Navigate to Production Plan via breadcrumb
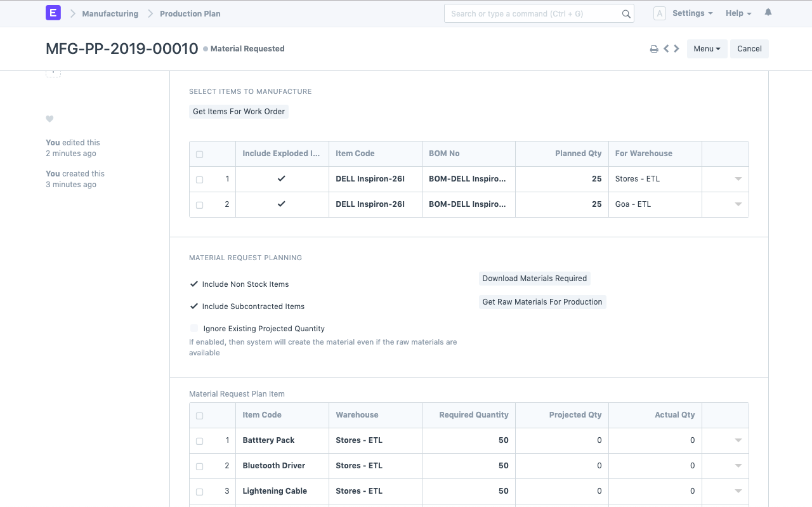The image size is (812, 507). (190, 13)
